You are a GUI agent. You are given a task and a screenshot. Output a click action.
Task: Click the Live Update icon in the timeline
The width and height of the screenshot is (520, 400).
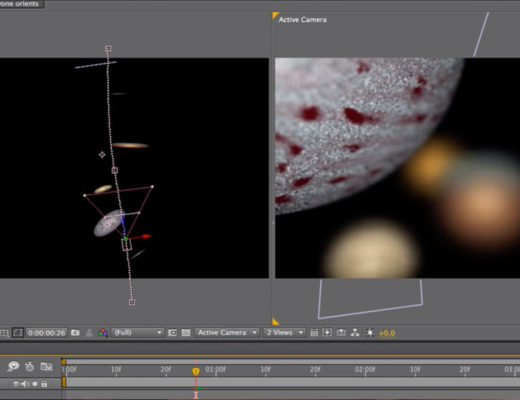[13, 367]
